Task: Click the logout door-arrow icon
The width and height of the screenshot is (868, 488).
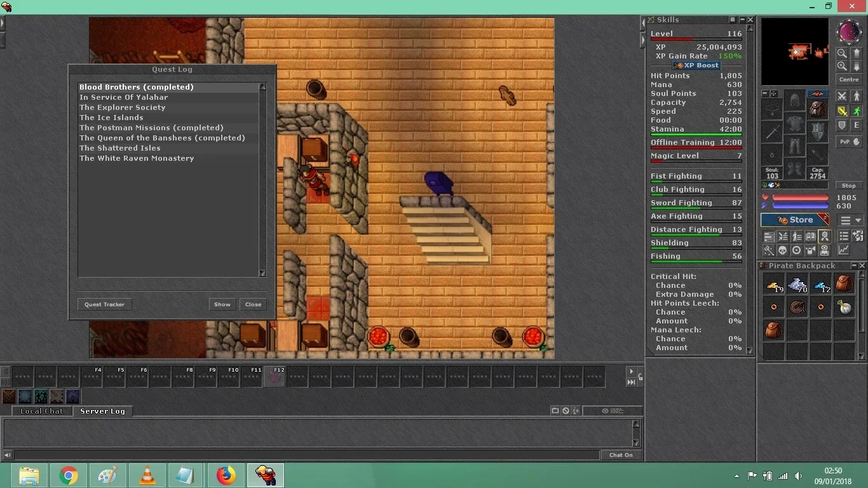Action: 858,236
